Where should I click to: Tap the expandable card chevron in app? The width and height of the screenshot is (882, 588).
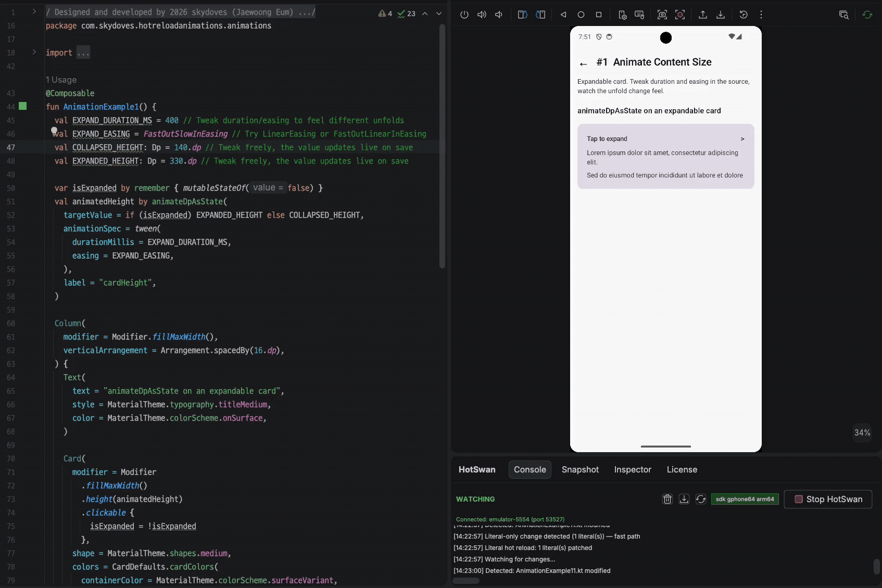[742, 139]
